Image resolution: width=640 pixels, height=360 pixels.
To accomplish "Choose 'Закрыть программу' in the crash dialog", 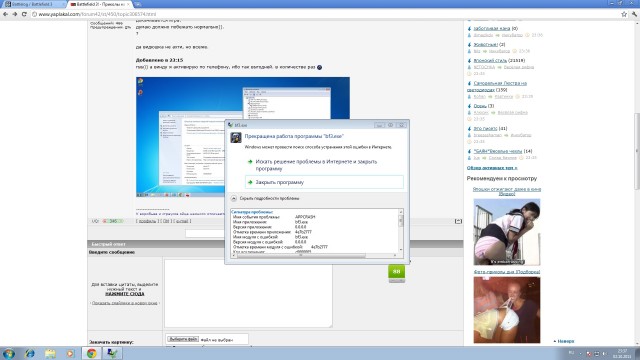I will [x=324, y=182].
